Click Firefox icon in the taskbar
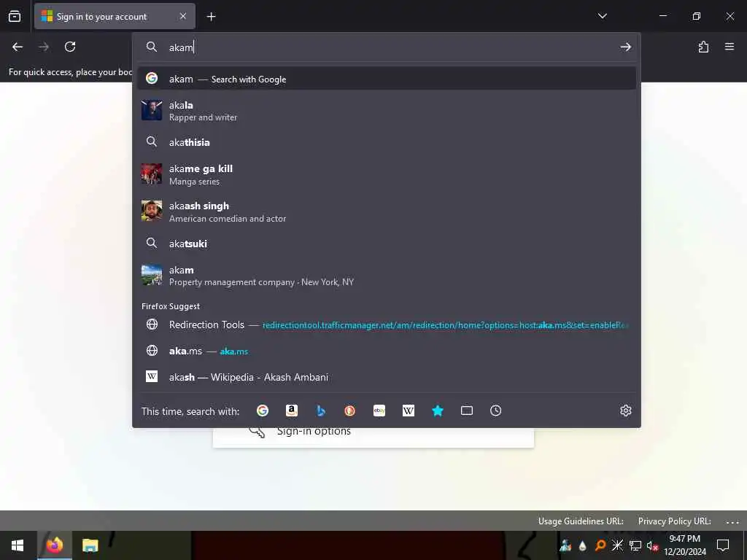Image resolution: width=747 pixels, height=560 pixels. [54, 545]
